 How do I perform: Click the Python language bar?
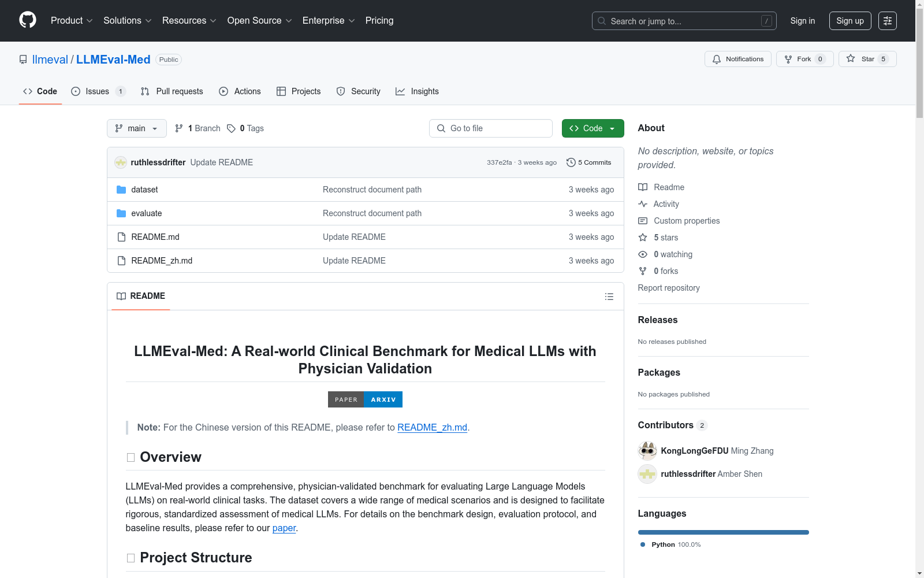tap(724, 532)
